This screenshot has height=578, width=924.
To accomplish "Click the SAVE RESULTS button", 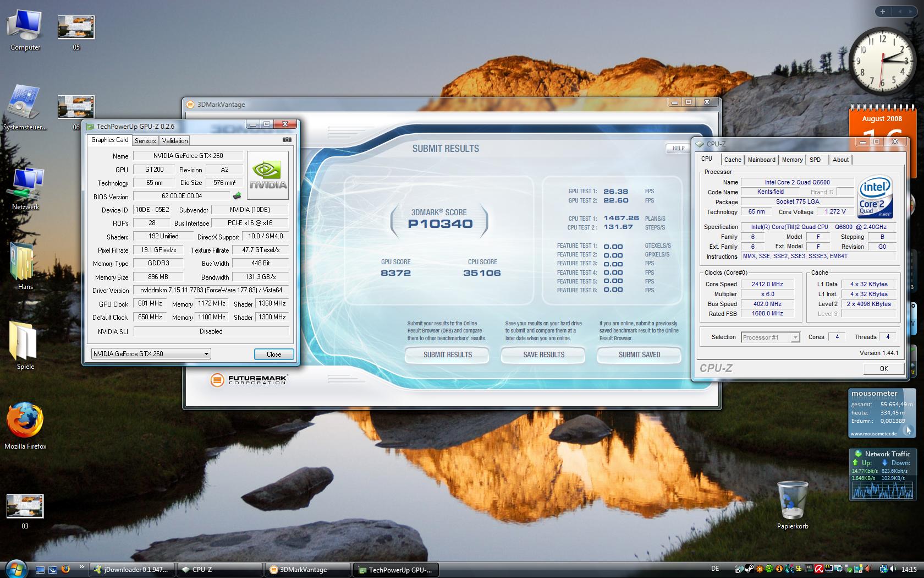I will (543, 355).
